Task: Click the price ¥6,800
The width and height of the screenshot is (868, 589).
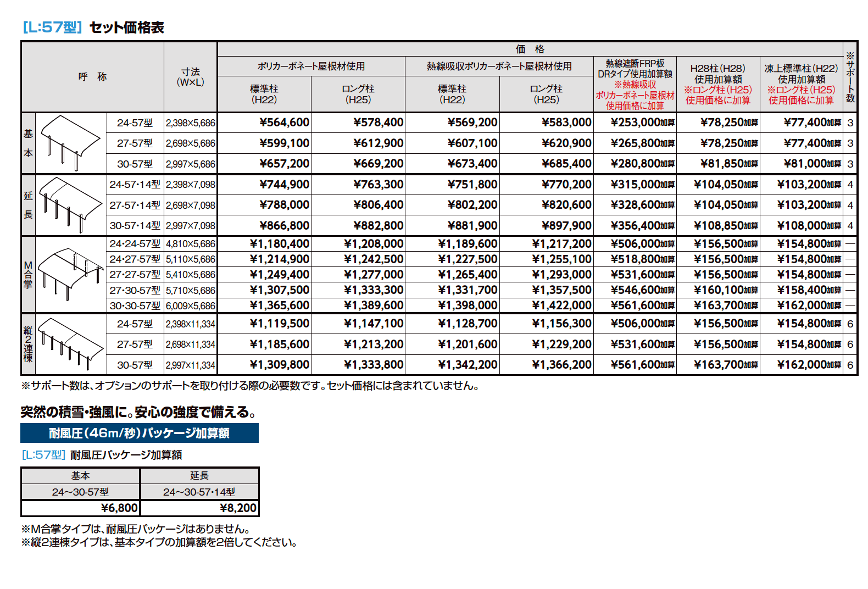Action: pos(119,508)
